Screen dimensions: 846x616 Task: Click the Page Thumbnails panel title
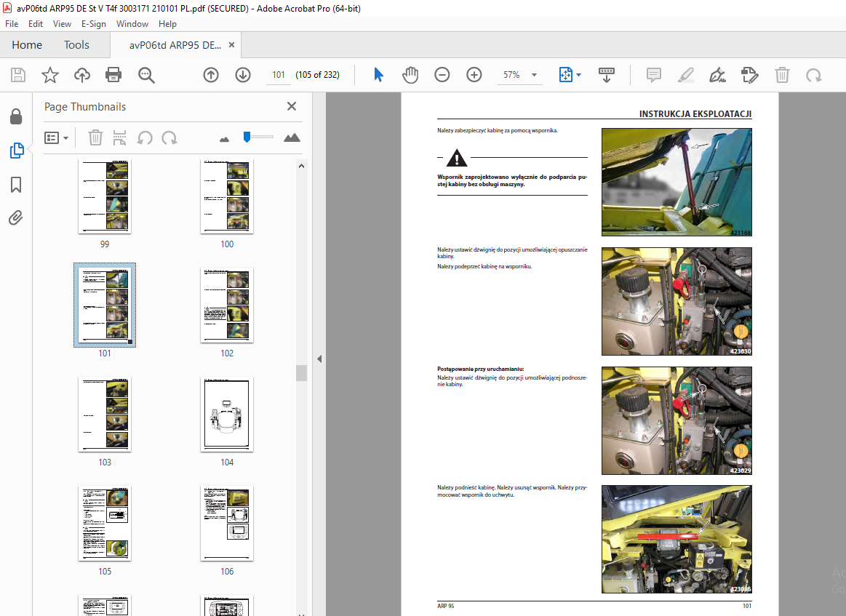click(x=84, y=107)
